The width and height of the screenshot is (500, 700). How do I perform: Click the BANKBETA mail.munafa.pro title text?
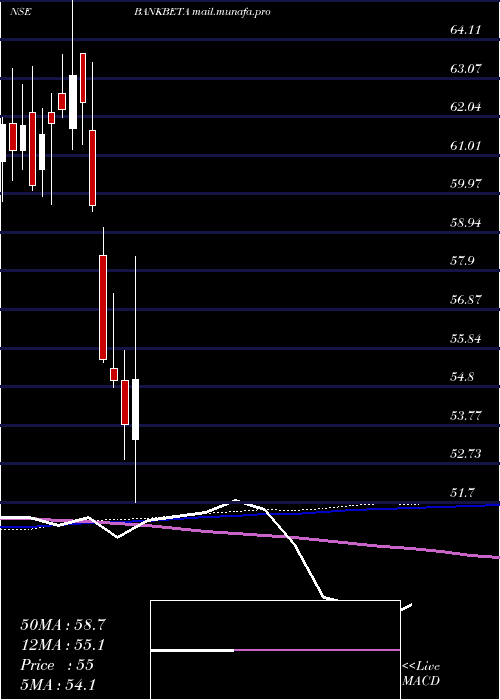pyautogui.click(x=202, y=12)
